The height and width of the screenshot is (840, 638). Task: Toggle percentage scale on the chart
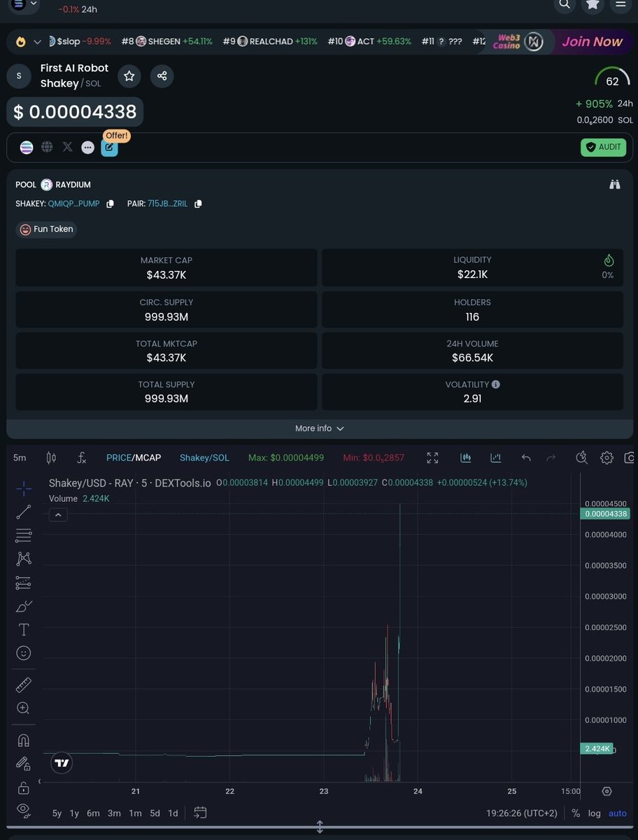[x=575, y=813]
